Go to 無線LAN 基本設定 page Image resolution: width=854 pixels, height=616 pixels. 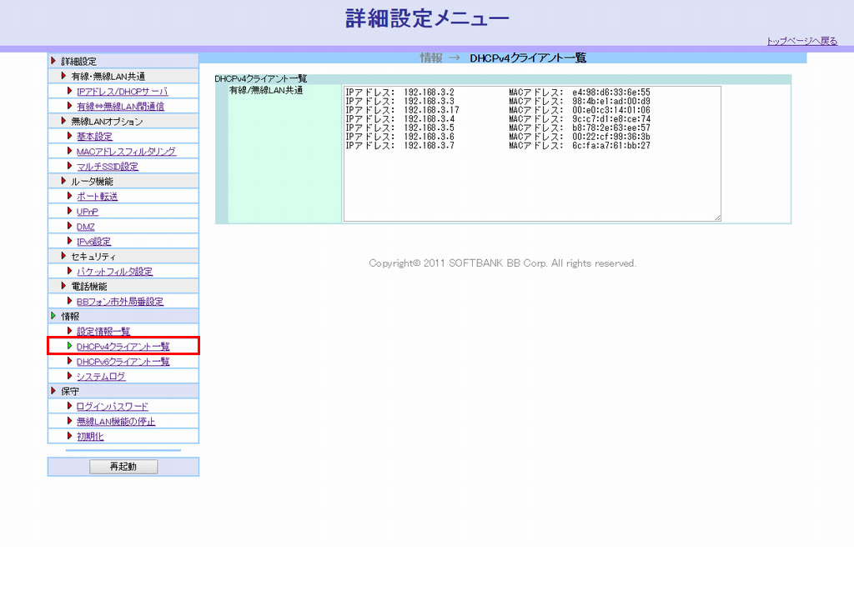[94, 137]
